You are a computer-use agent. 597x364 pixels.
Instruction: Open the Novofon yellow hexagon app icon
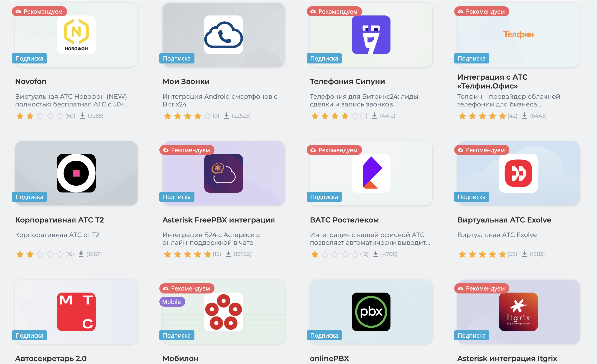76,35
